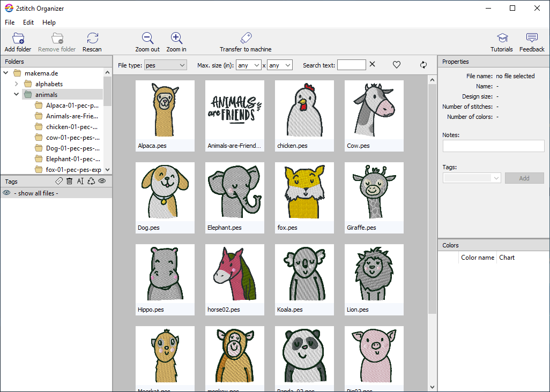Viewport: 550px width, 392px height.
Task: Click Transfer to machine USB icon
Action: coord(246,38)
